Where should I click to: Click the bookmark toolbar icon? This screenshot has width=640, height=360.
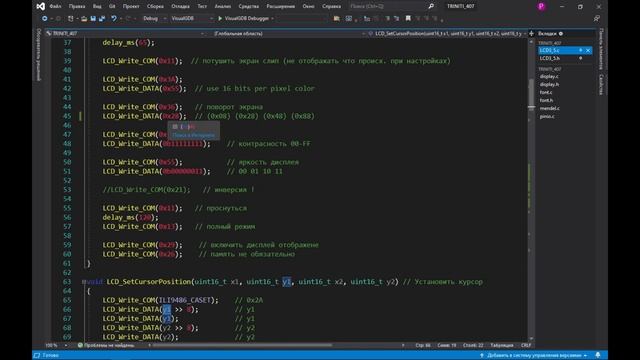tap(408, 18)
